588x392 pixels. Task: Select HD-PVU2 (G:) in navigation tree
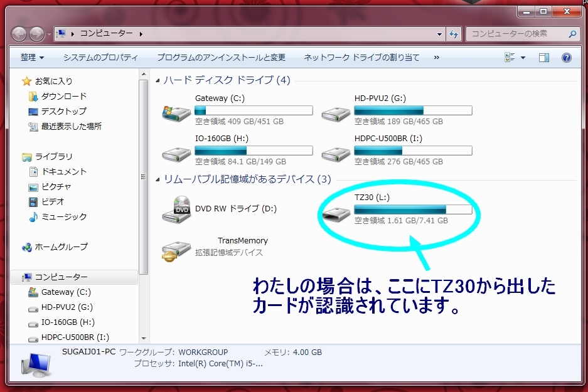click(x=67, y=307)
